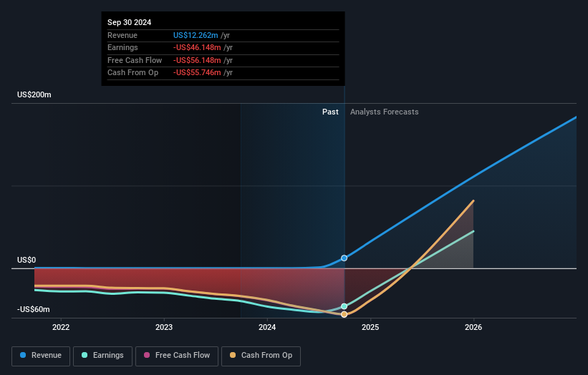Screen dimensions: 588x375
Task: Toggle the Cash From Op legend button
Action: tap(261, 356)
